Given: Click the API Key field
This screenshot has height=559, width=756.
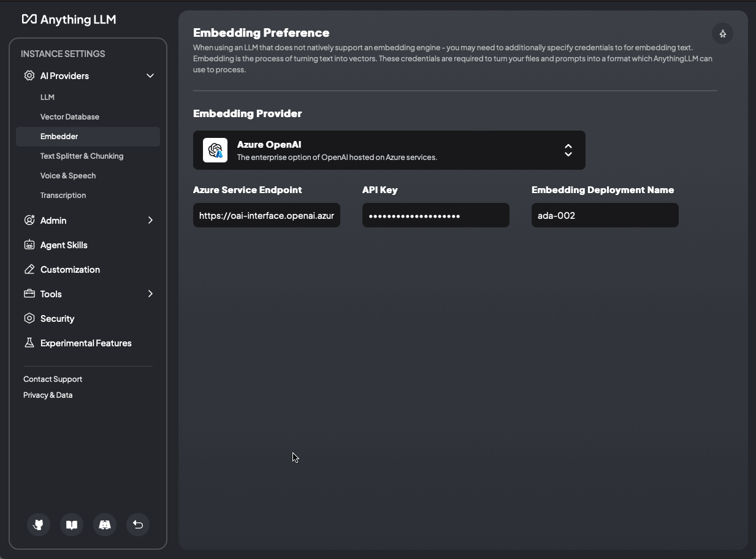Looking at the screenshot, I should [x=436, y=215].
